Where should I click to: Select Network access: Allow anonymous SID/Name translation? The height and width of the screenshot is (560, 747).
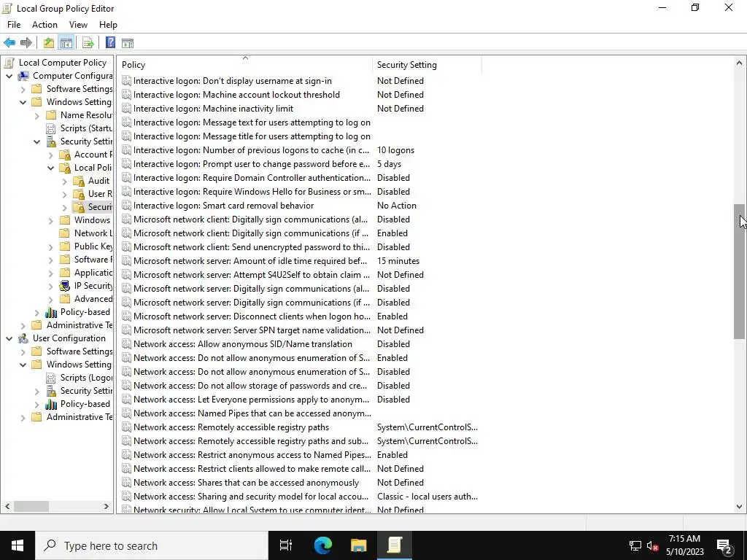(243, 344)
